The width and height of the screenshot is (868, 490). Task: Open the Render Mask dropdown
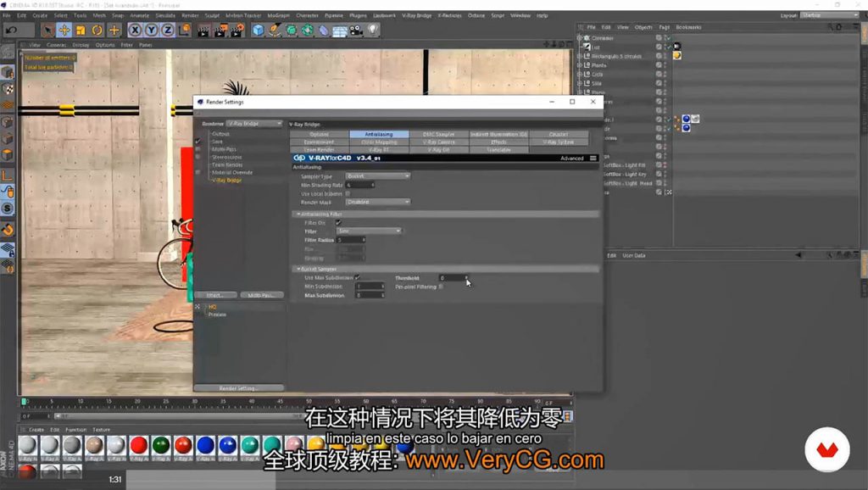coord(377,202)
